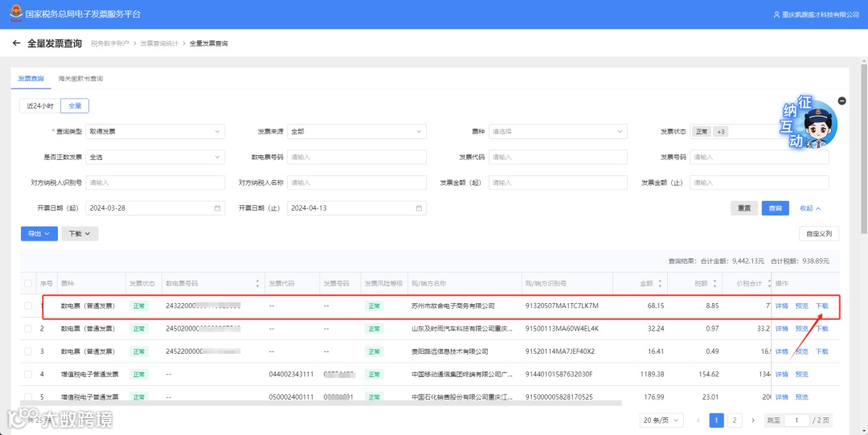This screenshot has height=435, width=868.
Task: Open 详情 for 苏州市故舍电子商务有限公司 row
Action: [x=781, y=306]
